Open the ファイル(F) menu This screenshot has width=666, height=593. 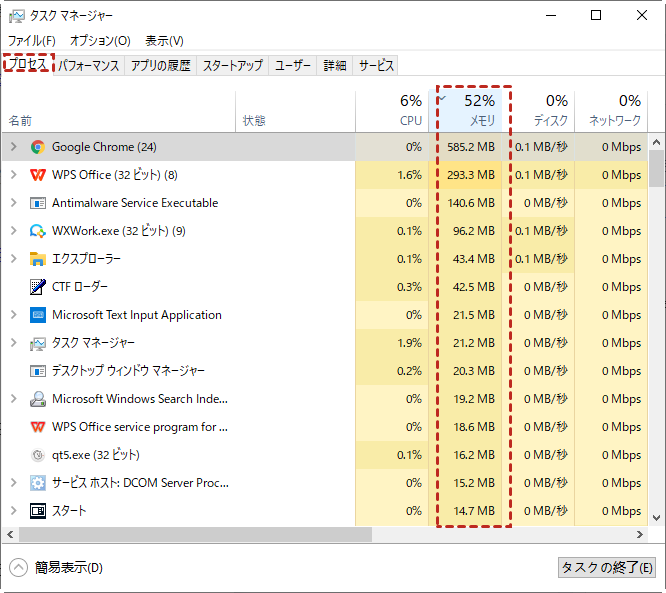pyautogui.click(x=32, y=41)
